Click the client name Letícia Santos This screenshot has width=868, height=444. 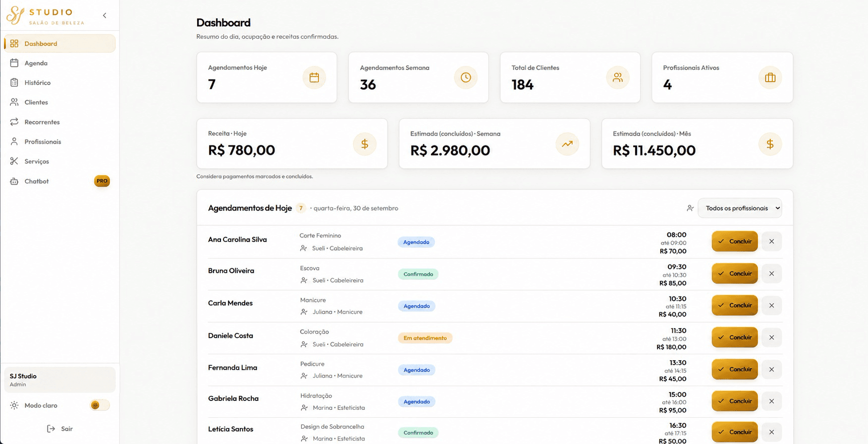click(230, 429)
